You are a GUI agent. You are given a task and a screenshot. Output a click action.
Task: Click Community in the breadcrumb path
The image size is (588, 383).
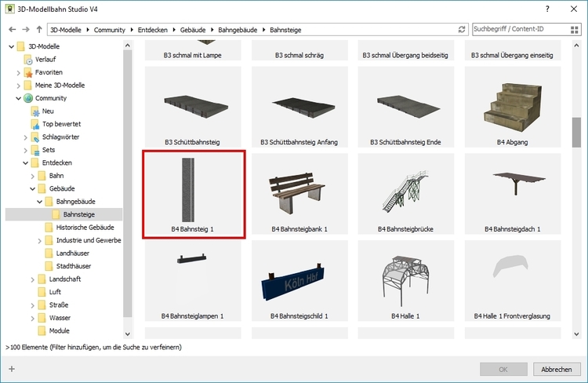(x=109, y=29)
